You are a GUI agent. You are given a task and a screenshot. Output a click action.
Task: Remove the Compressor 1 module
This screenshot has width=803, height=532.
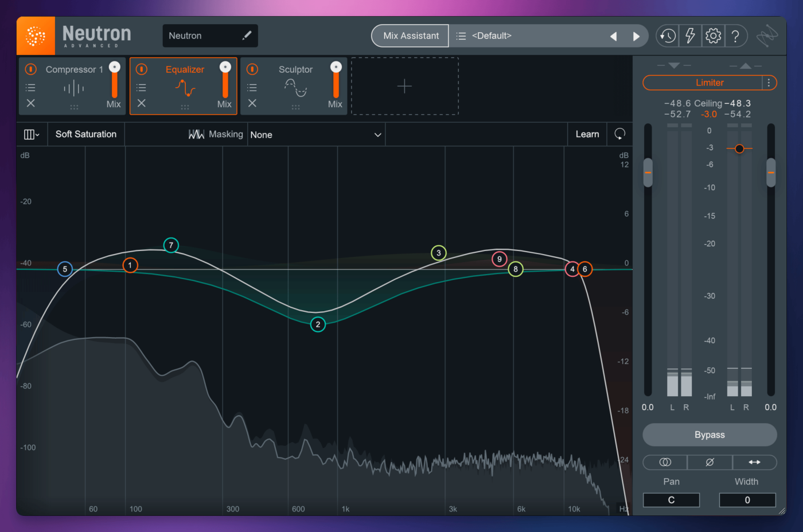[x=30, y=103]
